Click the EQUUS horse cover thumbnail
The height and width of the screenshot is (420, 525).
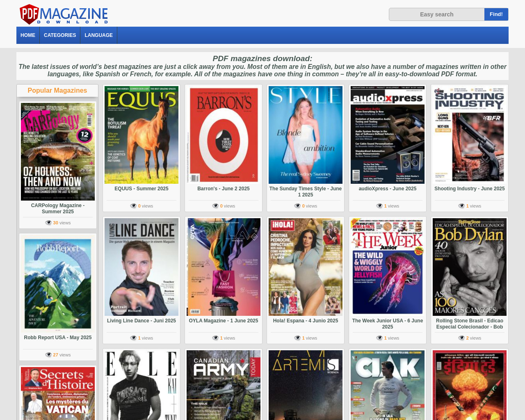click(142, 135)
